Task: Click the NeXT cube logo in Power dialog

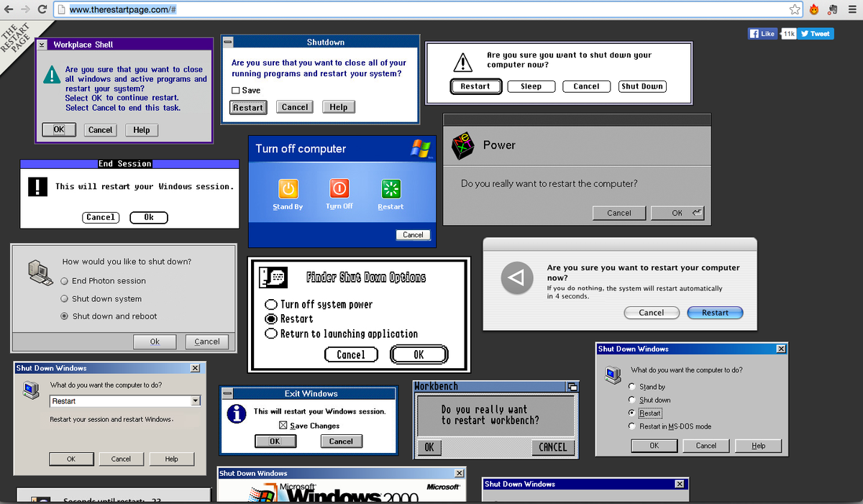Action: 462,146
